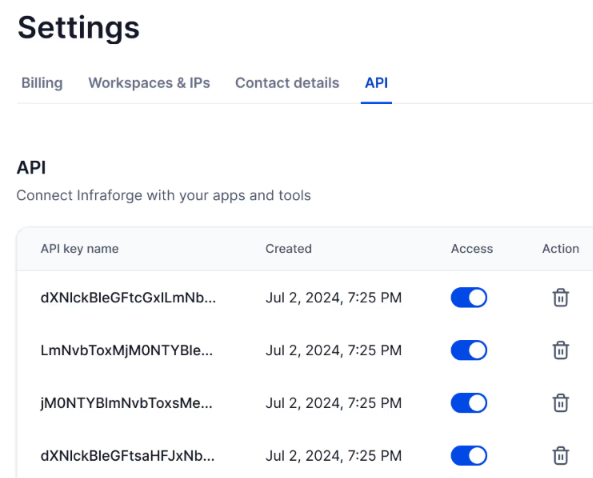Screen dimensions: 593x478
Task: Click the Access column header
Action: point(472,249)
